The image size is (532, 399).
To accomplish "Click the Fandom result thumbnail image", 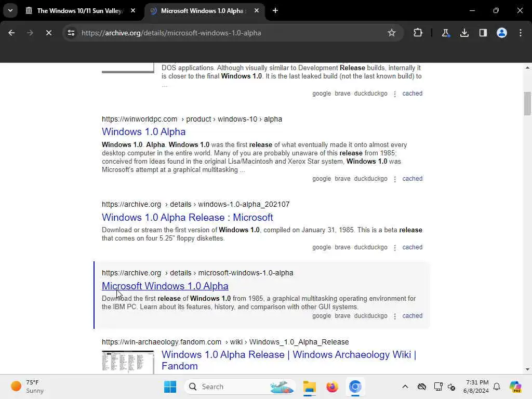I will (128, 362).
